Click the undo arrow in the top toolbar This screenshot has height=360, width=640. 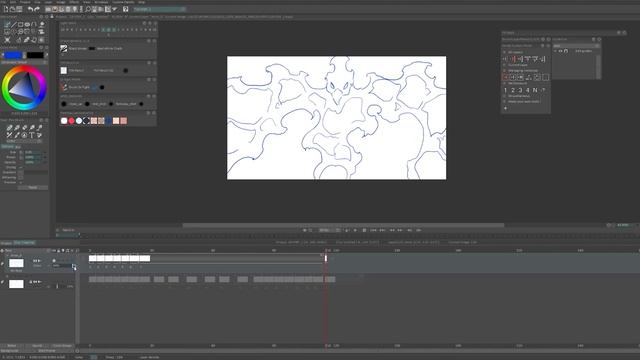pos(30,9)
